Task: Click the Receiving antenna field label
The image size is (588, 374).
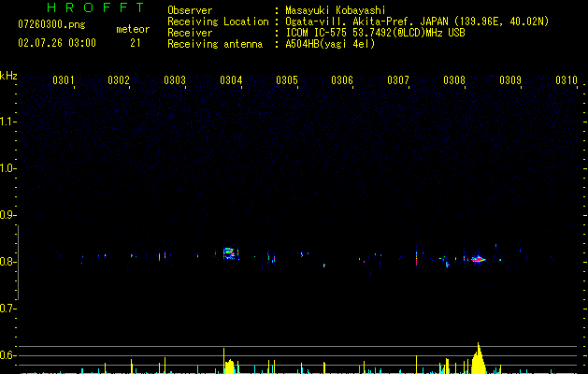Action: pos(215,44)
